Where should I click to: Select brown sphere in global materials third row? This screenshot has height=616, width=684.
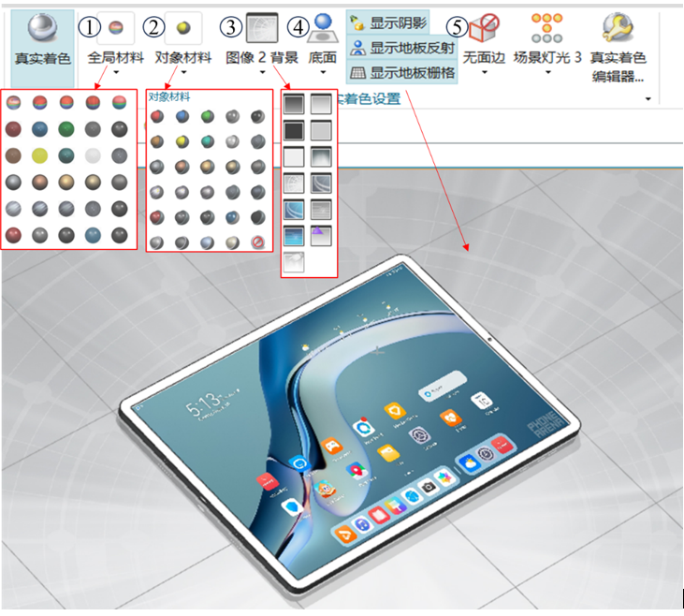click(13, 155)
